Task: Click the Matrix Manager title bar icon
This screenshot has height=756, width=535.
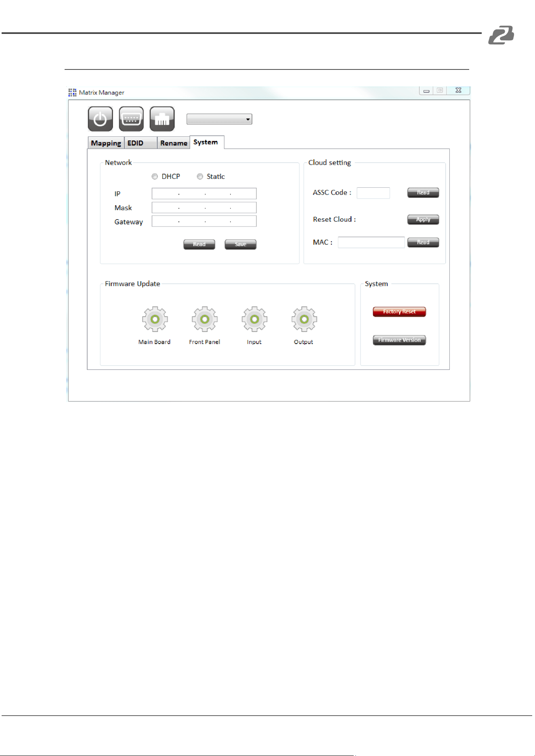Action: pos(72,92)
